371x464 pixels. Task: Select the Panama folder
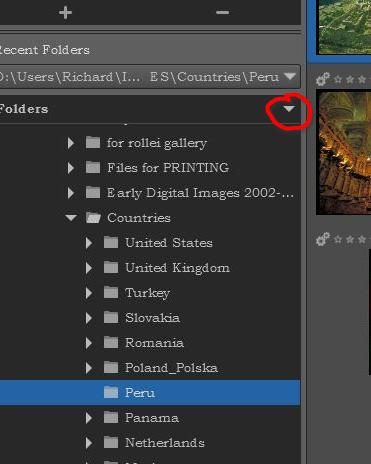[152, 418]
